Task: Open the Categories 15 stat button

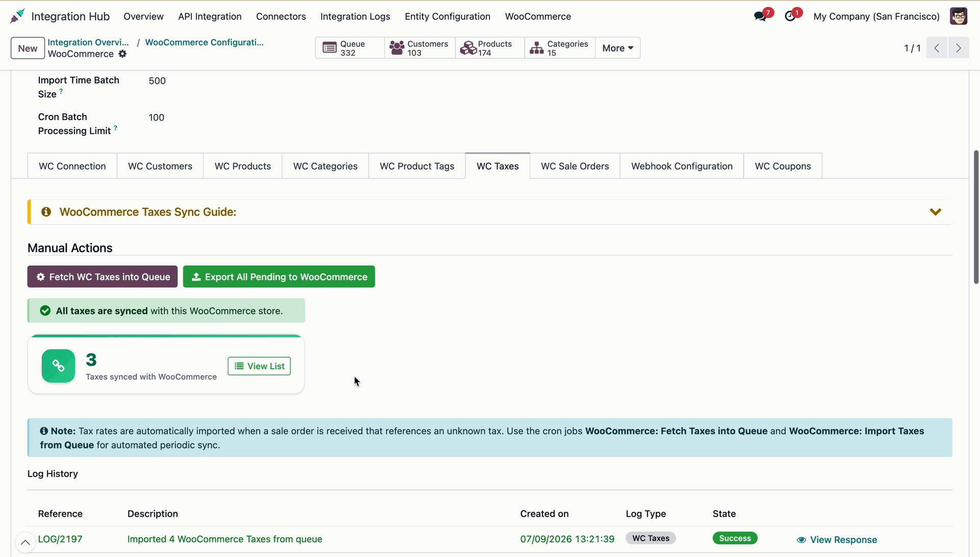Action: pyautogui.click(x=560, y=48)
